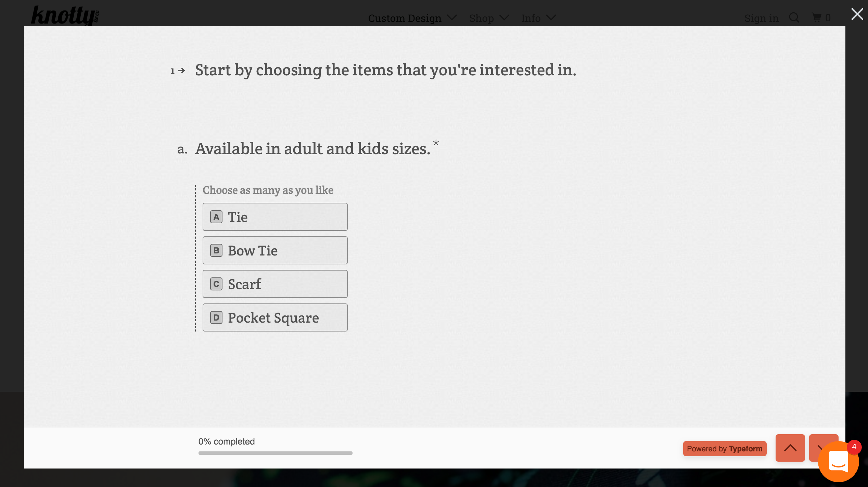Screen dimensions: 868x487
Task: Click the D key hint badge
Action: click(216, 317)
